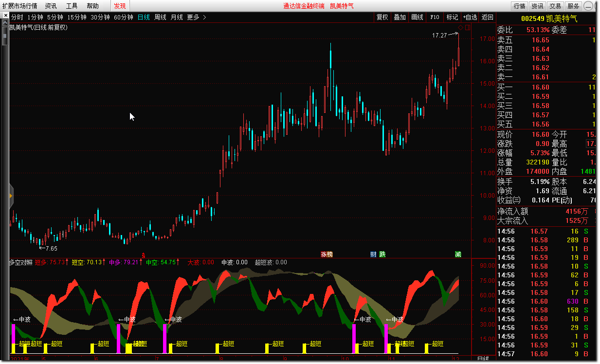Viewport: 600px width, 364px height.
Task: Select the 30分钟 period
Action: (100, 17)
